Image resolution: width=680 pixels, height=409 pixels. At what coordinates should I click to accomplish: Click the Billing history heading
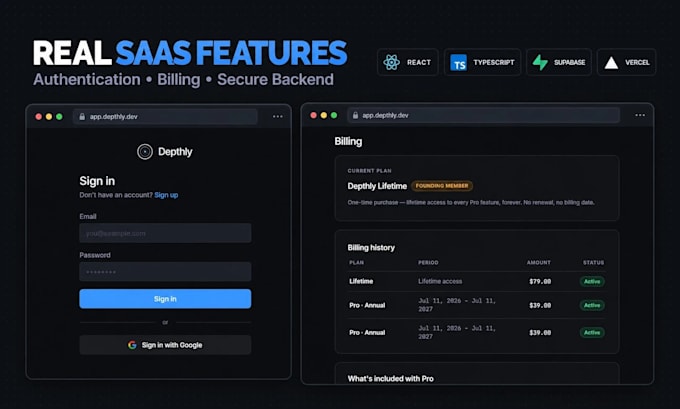coord(371,248)
